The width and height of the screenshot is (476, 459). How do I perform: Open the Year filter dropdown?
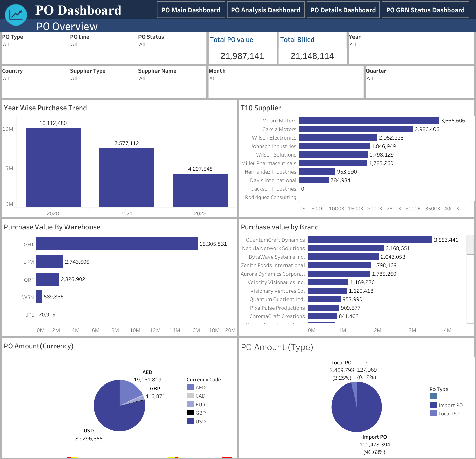410,45
